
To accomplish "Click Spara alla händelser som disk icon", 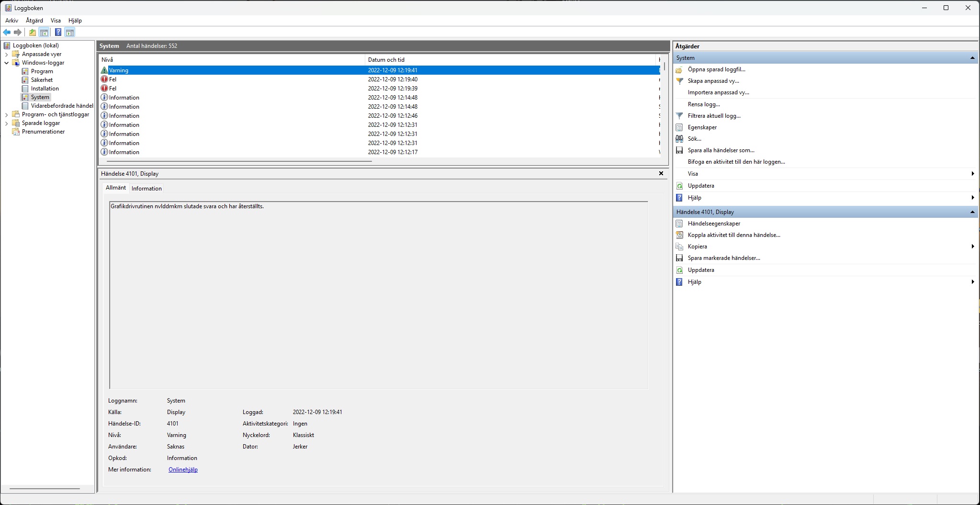I will (679, 150).
